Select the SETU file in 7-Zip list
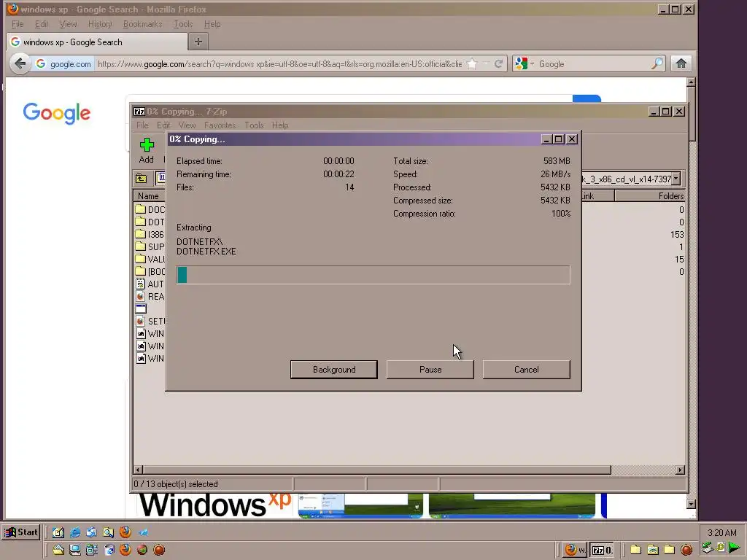This screenshot has width=747, height=560. [x=149, y=321]
